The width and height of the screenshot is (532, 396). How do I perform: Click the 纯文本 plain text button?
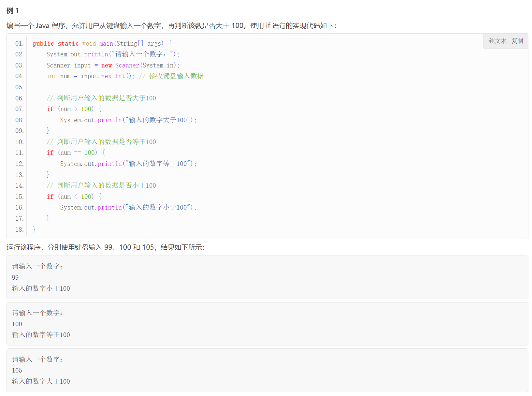tap(497, 41)
